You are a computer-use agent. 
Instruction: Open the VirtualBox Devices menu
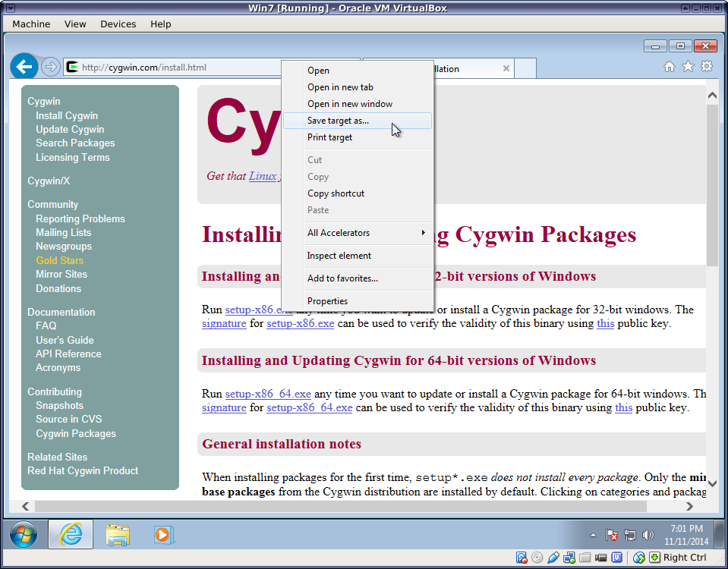click(118, 24)
